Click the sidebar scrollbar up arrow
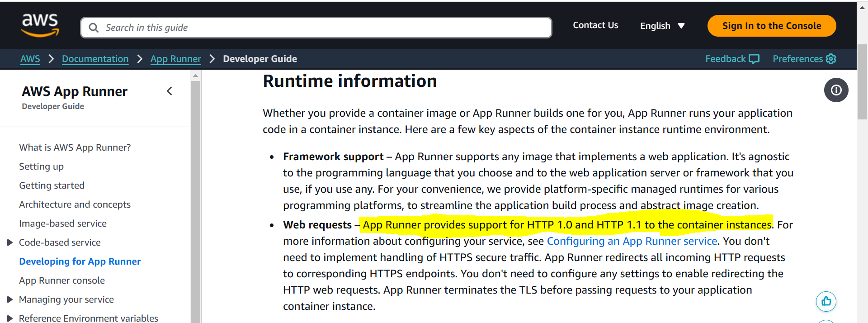Image resolution: width=868 pixels, height=323 pixels. (195, 76)
